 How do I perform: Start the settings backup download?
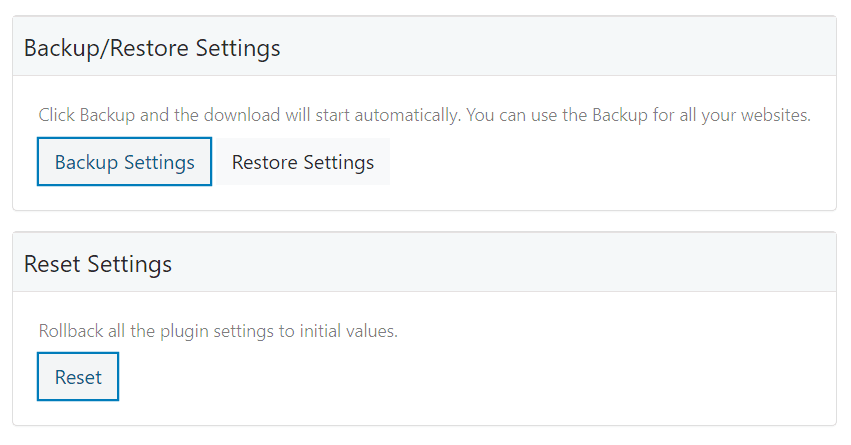pos(124,162)
